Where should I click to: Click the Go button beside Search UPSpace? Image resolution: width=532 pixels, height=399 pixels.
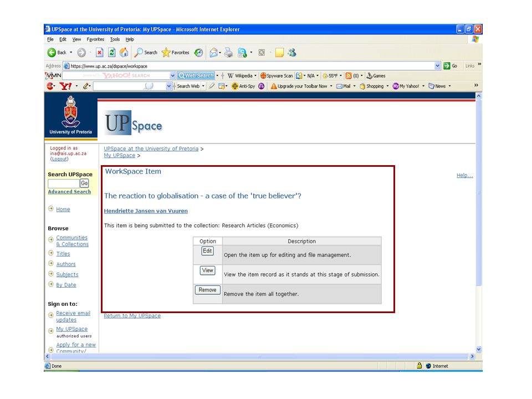(x=84, y=183)
